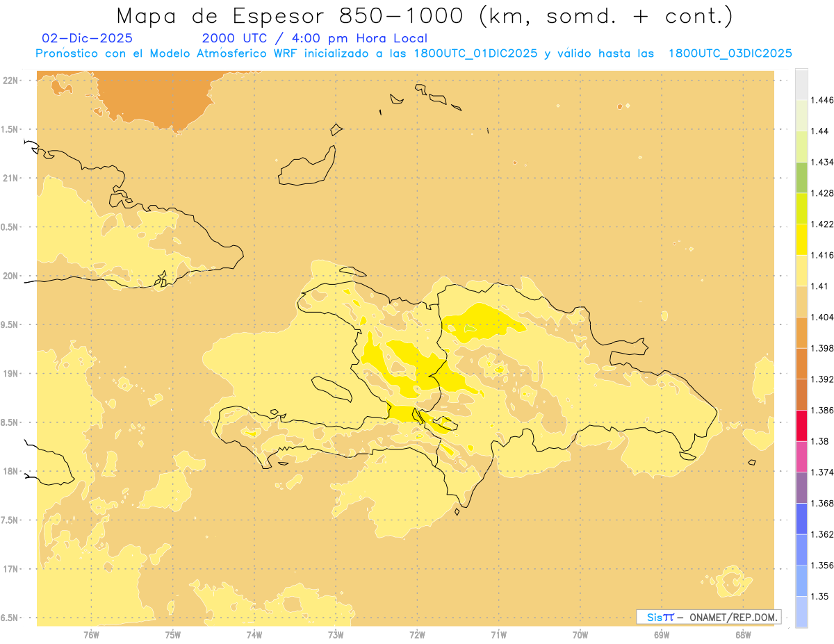Click legend value 1.368
The height and width of the screenshot is (644, 834).
point(821,503)
